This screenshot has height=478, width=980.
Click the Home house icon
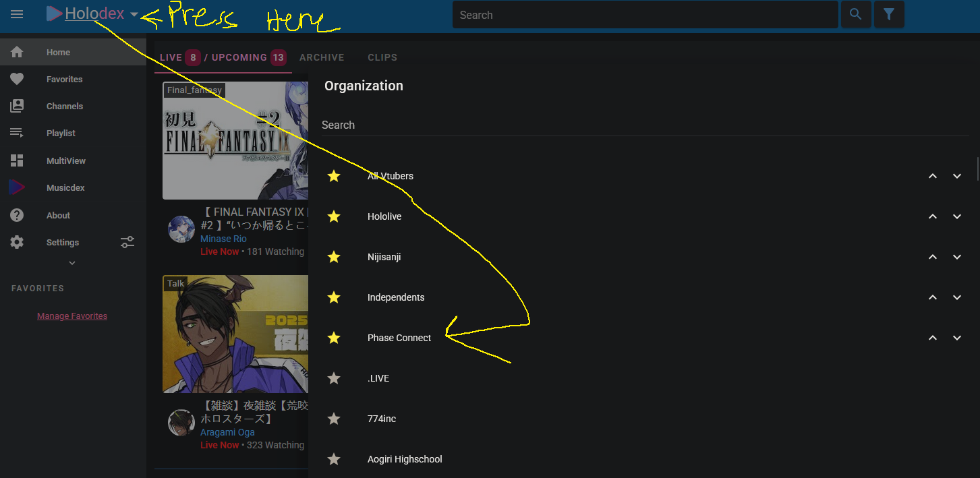click(17, 52)
